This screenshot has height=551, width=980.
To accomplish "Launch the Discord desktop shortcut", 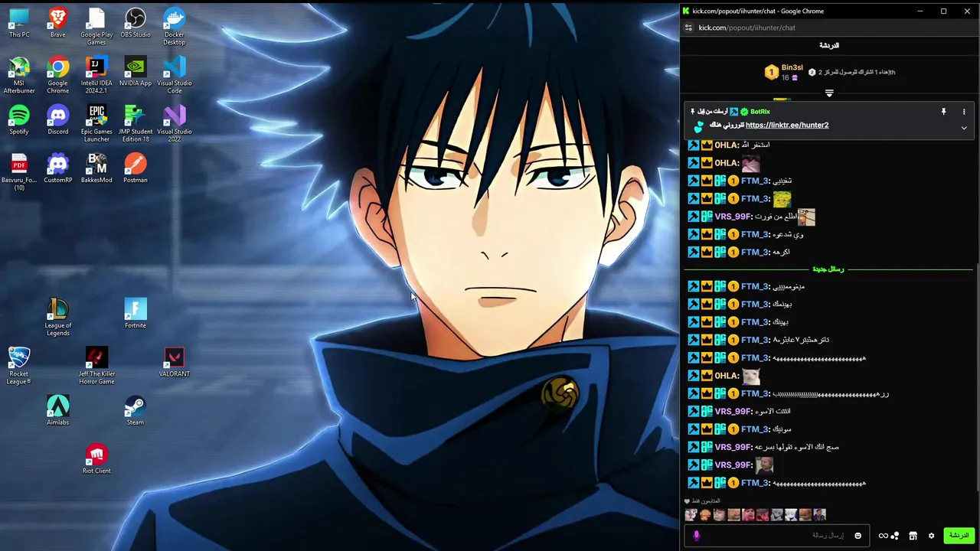I will coord(57,119).
